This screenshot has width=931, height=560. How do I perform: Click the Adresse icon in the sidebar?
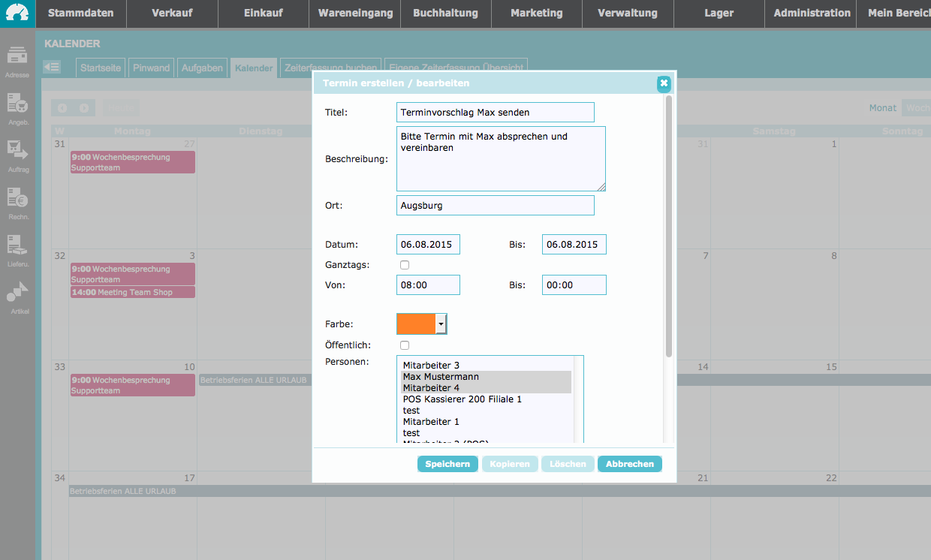17,56
